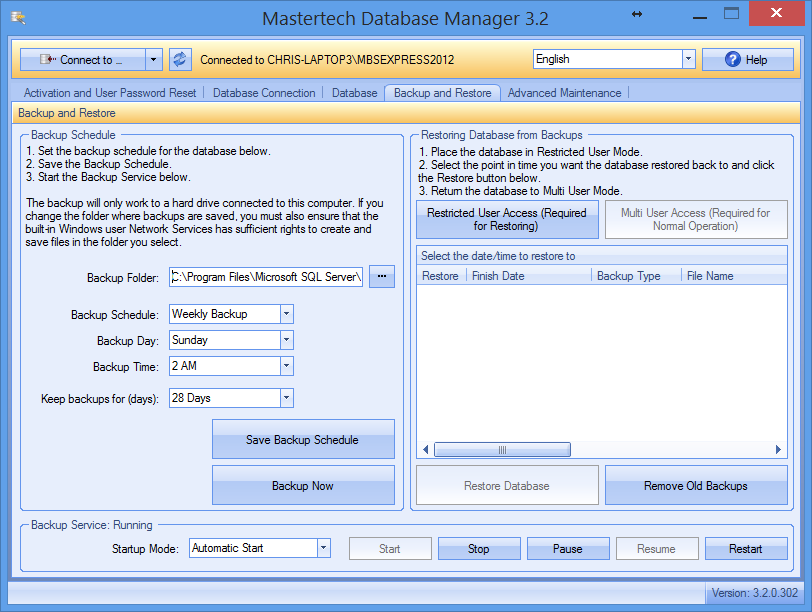The height and width of the screenshot is (612, 812).
Task: Sort by File Name column header
Action: (734, 276)
